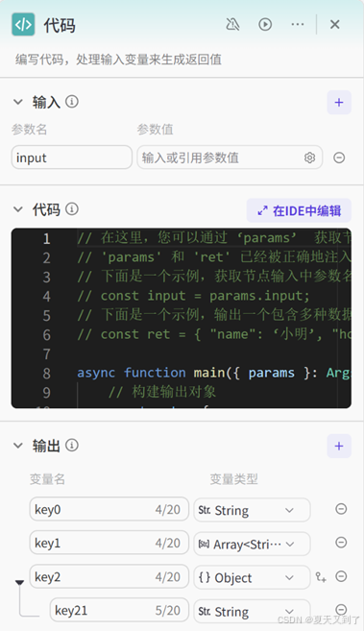The width and height of the screenshot is (364, 631).
Task: Remove the key0 output variable
Action: click(341, 509)
